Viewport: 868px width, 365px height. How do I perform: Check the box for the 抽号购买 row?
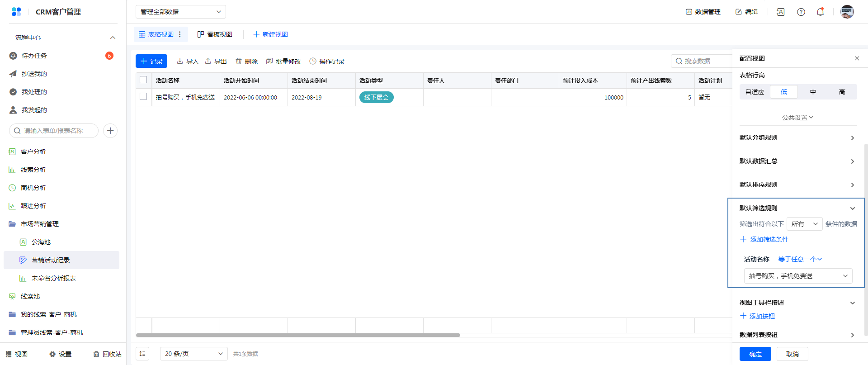click(x=143, y=97)
